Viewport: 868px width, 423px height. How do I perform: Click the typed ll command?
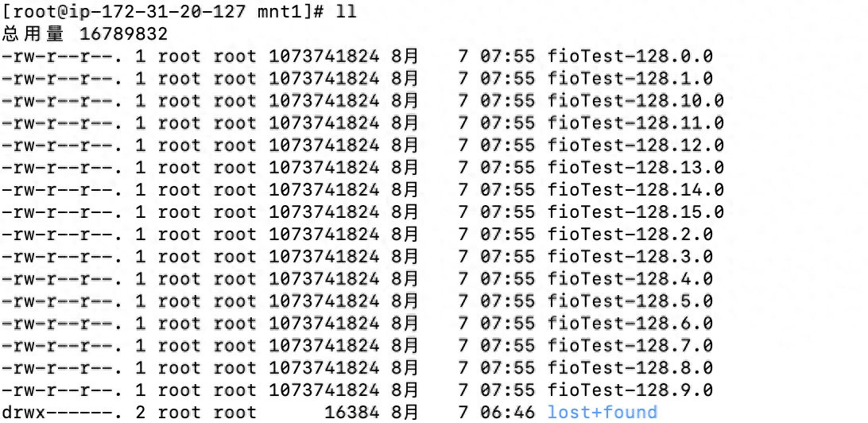pyautogui.click(x=346, y=12)
